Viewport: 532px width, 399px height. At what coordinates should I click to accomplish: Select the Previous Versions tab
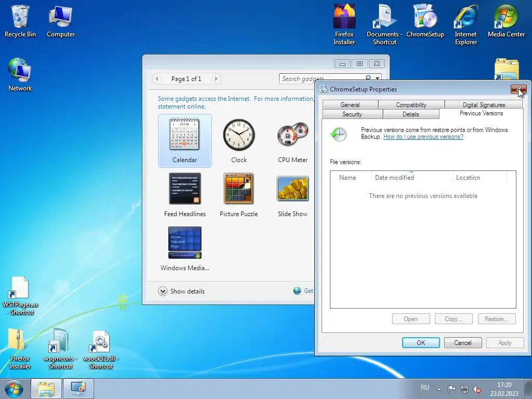click(x=481, y=113)
